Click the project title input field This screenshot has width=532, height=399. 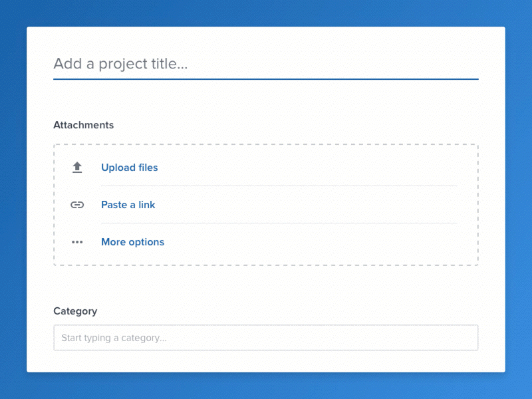pyautogui.click(x=266, y=64)
